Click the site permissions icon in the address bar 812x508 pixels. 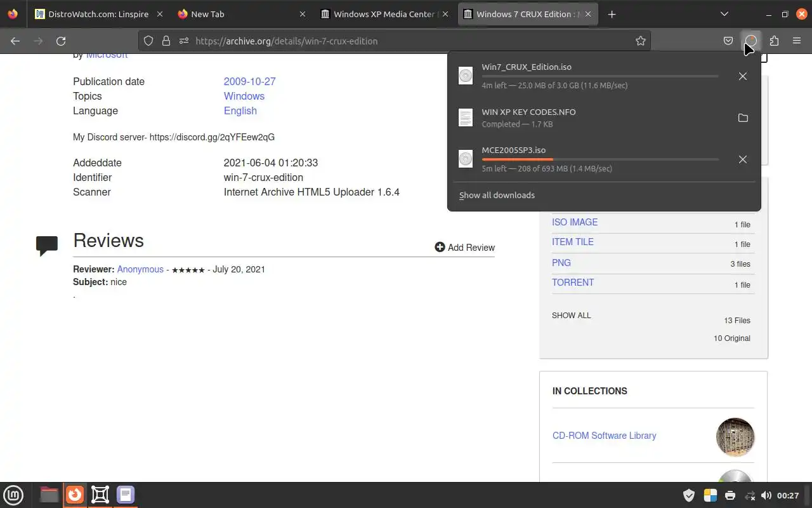(x=184, y=41)
